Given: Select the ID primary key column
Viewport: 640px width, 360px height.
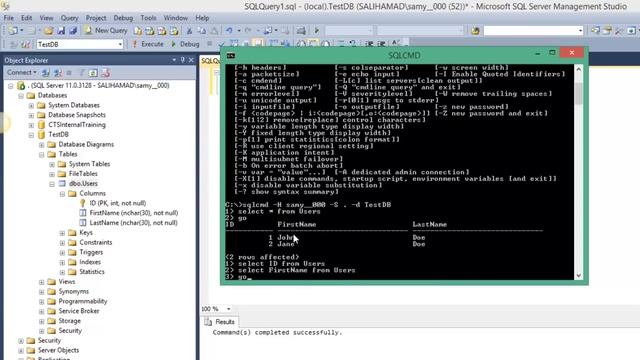Looking at the screenshot, I should pos(118,203).
